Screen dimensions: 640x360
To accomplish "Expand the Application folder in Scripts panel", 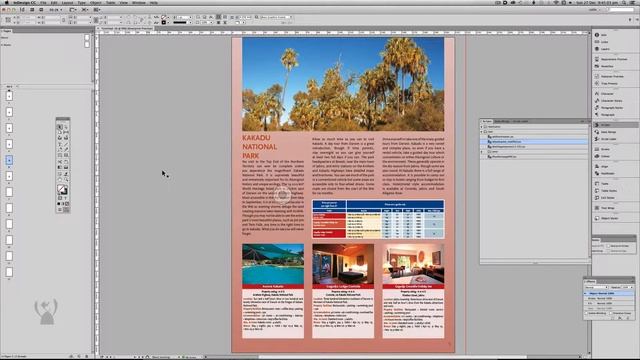I will 482,127.
